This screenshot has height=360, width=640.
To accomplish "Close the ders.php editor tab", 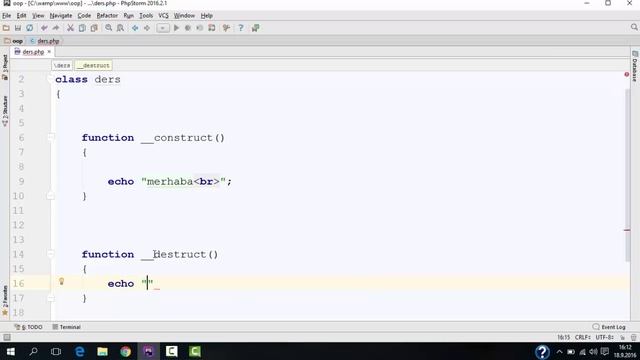I will pos(49,52).
